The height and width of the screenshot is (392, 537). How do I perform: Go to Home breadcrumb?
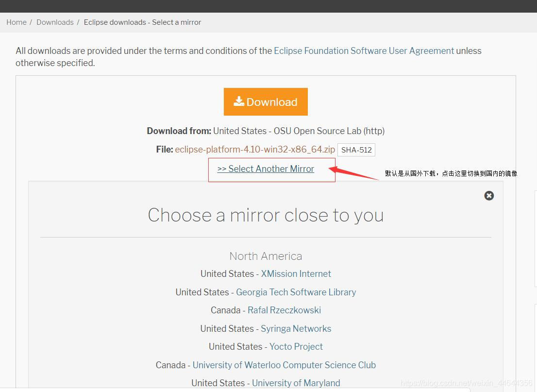point(17,22)
